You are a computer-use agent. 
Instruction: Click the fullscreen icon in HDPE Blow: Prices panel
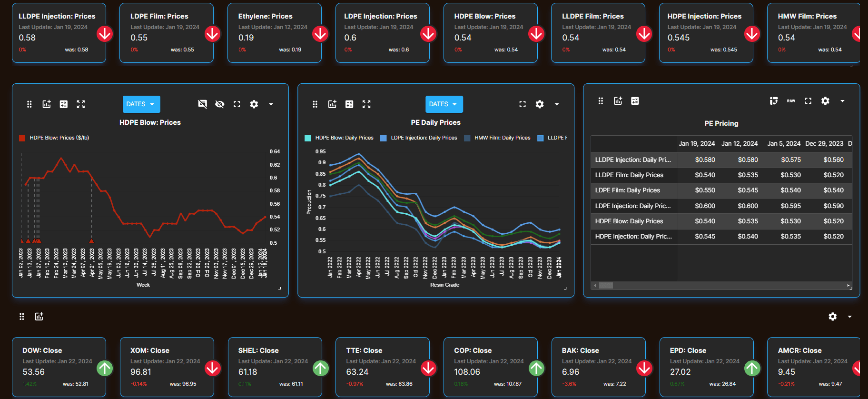coord(237,104)
